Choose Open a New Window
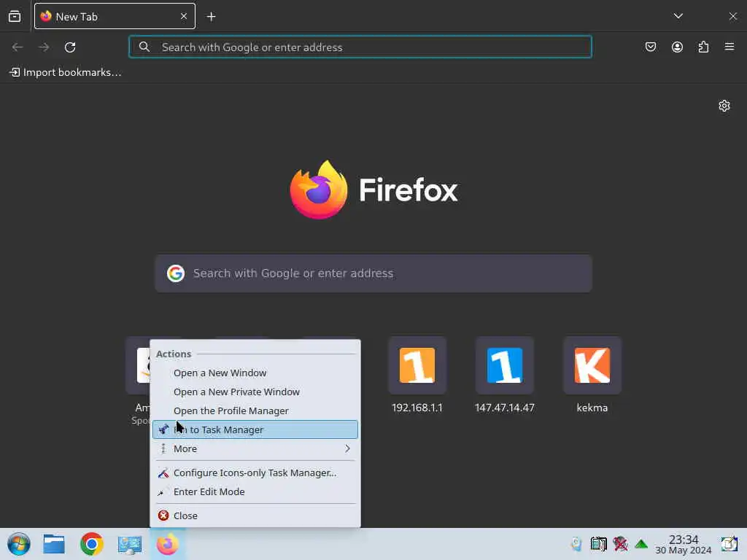The width and height of the screenshot is (747, 560). tap(255, 373)
